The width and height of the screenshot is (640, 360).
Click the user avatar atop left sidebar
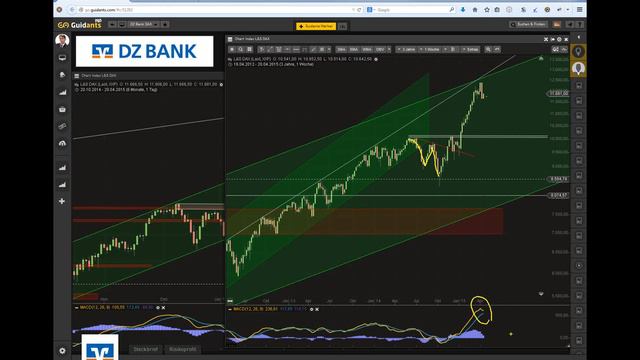62,40
